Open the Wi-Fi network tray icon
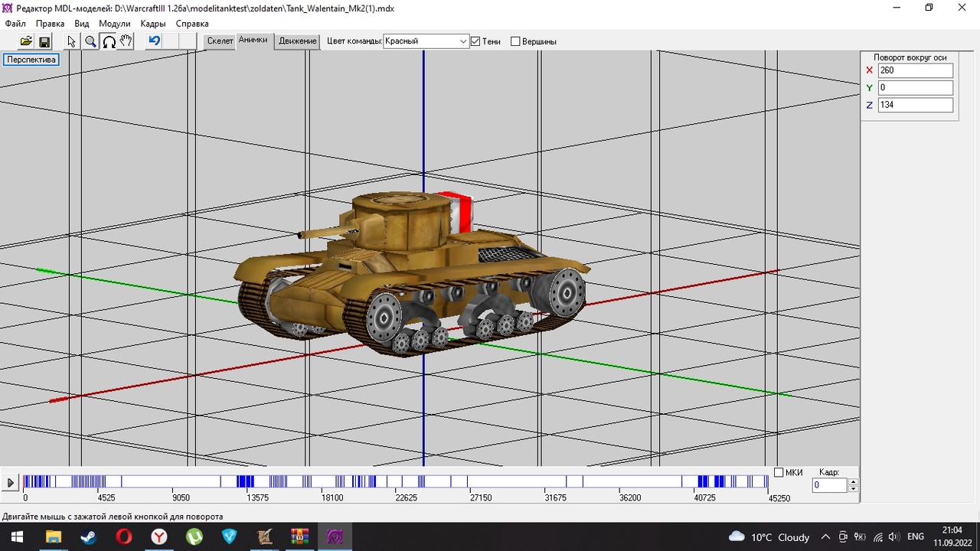980x551 pixels. point(877,537)
